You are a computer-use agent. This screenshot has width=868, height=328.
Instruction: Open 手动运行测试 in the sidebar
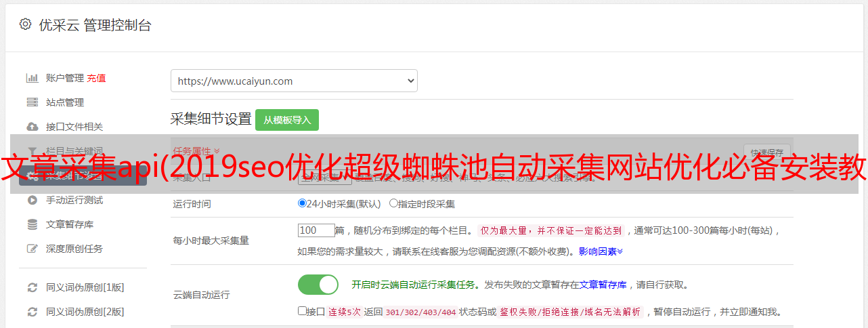pyautogui.click(x=74, y=200)
